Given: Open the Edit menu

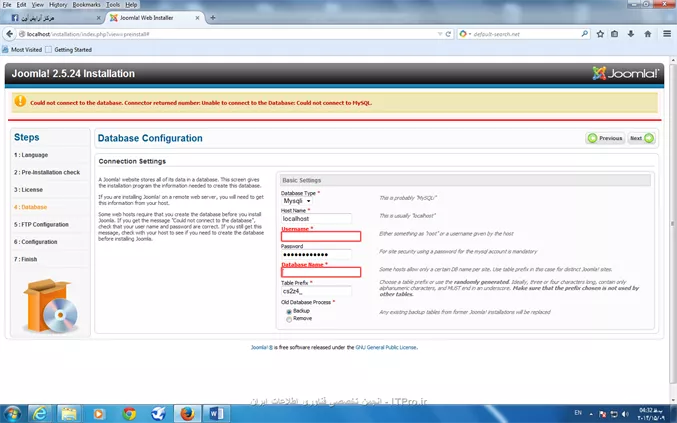Looking at the screenshot, I should pos(21,5).
